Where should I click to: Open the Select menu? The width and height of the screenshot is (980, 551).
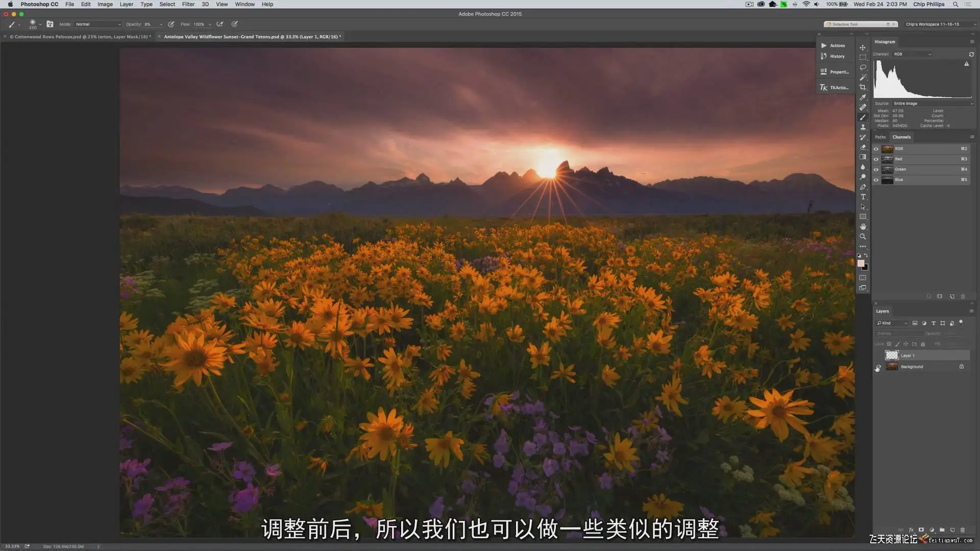click(167, 4)
